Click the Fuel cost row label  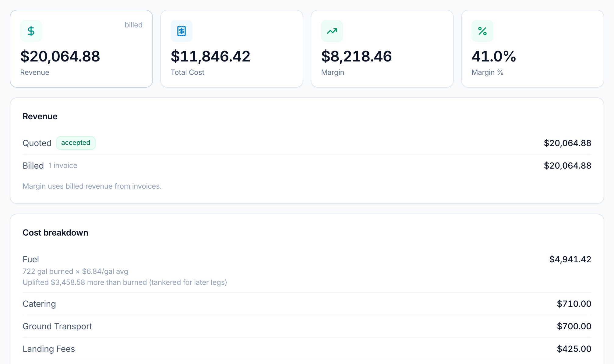coord(31,259)
